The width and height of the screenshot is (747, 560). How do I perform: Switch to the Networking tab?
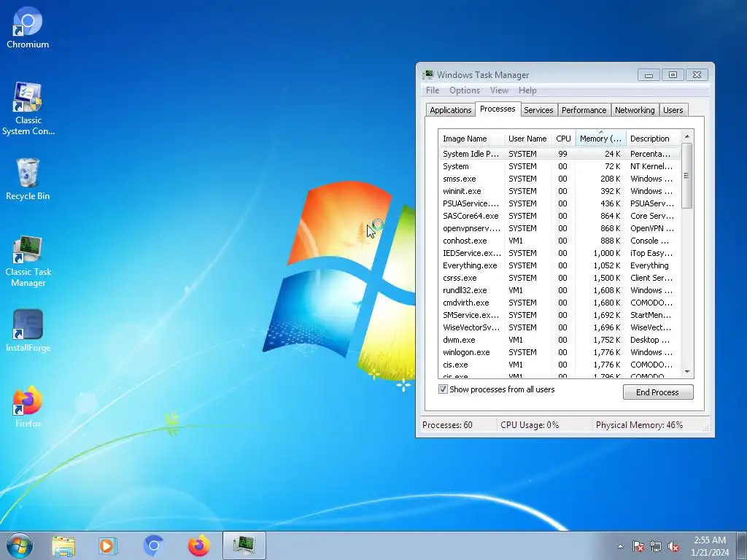[635, 110]
